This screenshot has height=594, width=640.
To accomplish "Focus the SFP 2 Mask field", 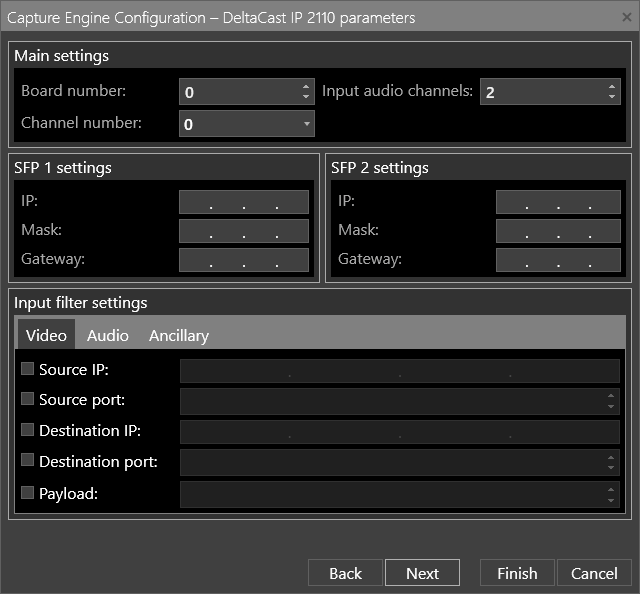I will 558,231.
